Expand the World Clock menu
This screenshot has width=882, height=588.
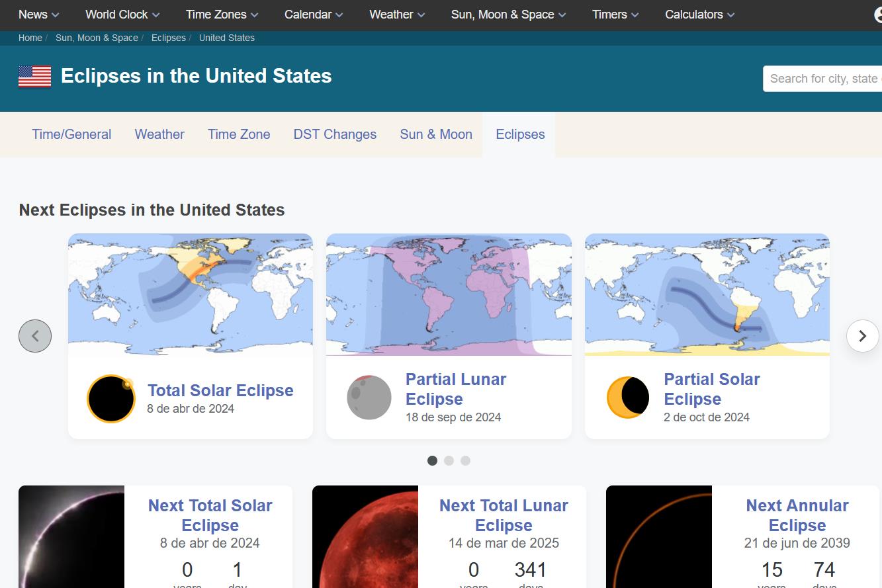click(x=122, y=15)
